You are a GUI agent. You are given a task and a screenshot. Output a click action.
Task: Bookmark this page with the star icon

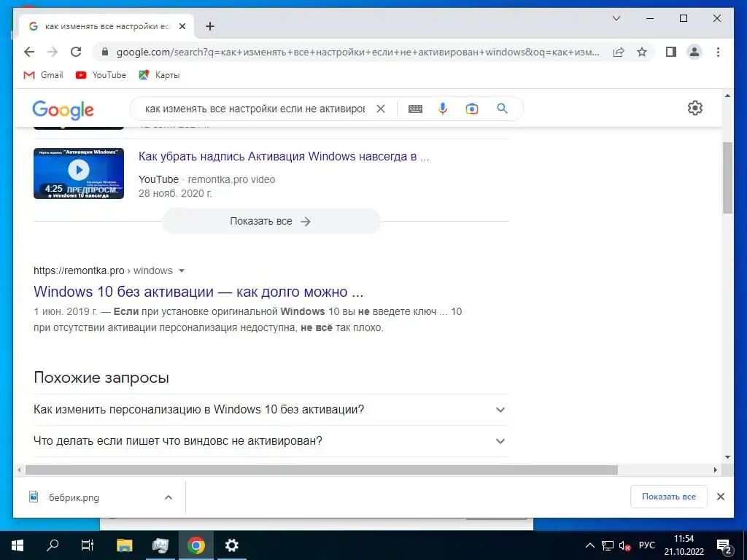coord(642,52)
